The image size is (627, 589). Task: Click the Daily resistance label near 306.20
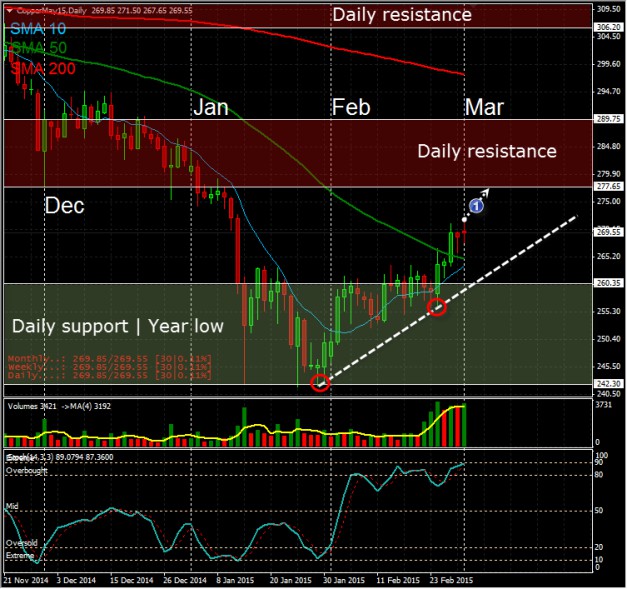(402, 15)
